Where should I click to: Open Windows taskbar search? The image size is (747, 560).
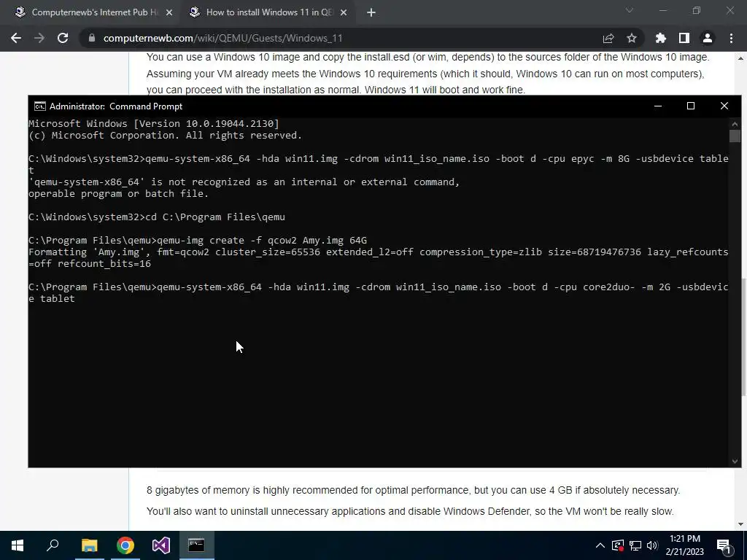pos(53,545)
